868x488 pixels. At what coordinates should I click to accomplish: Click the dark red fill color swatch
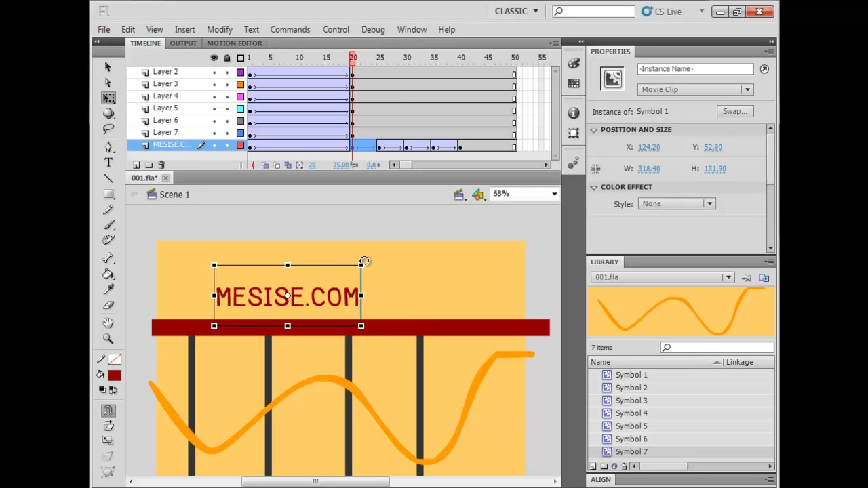click(x=114, y=375)
